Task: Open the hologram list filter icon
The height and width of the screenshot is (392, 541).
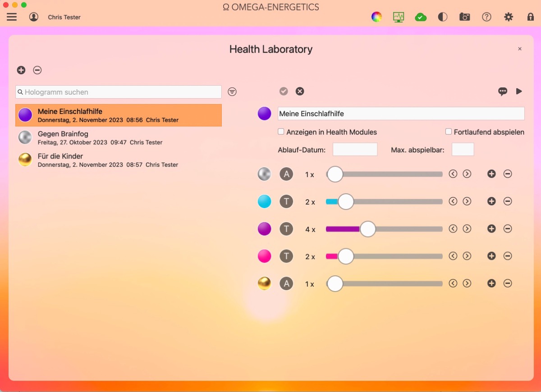Action: (x=232, y=92)
